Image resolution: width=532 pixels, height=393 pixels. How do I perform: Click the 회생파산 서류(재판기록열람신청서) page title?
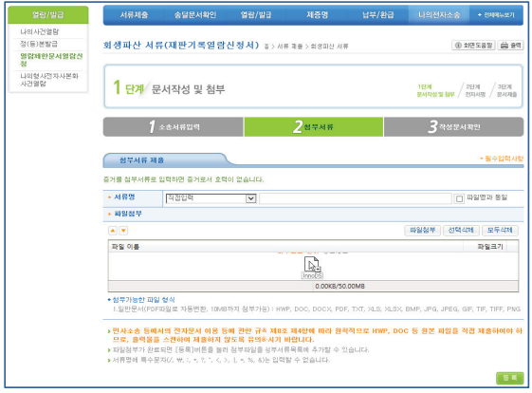181,46
